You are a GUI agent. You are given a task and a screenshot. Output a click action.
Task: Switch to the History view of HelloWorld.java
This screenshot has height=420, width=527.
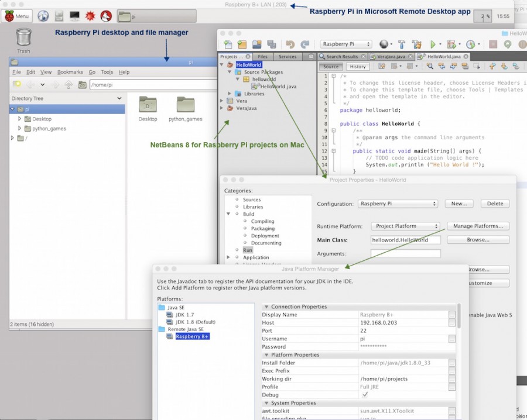point(357,66)
